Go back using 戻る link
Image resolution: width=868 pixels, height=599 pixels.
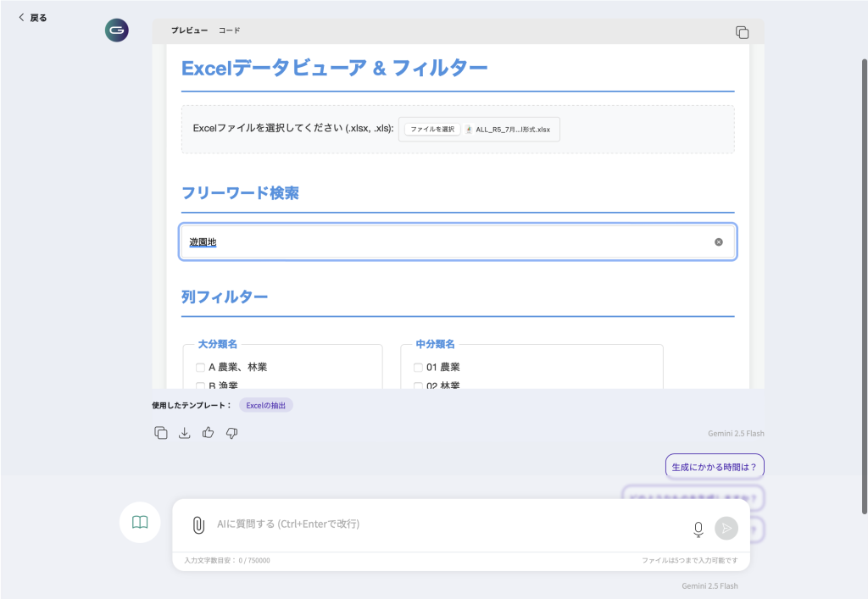click(33, 17)
